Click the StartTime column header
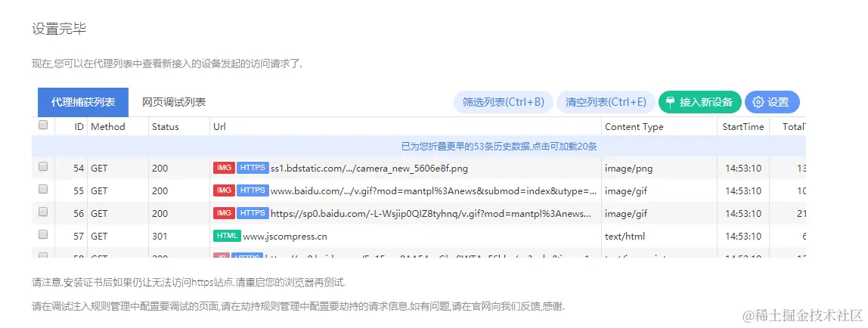868x328 pixels. point(743,127)
